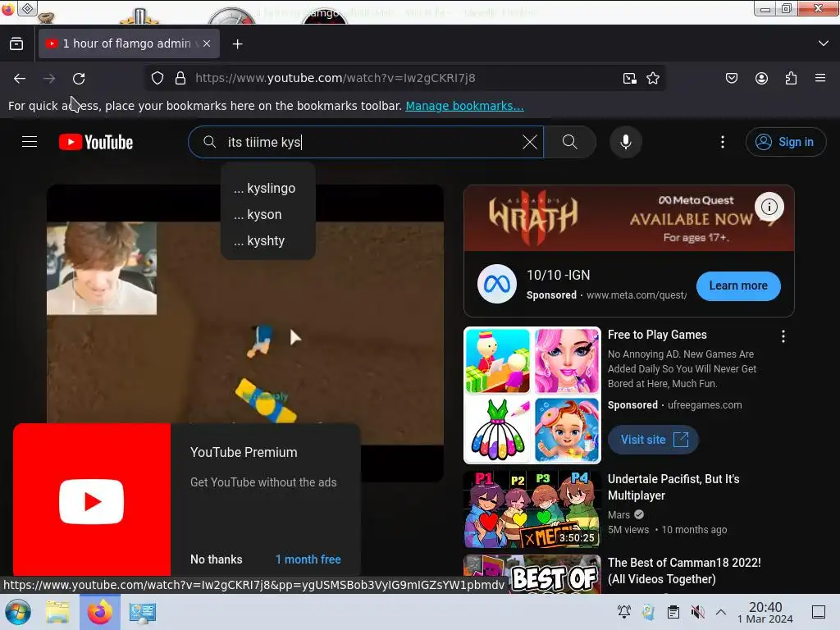Image resolution: width=840 pixels, height=630 pixels.
Task: Open Undertale Pacifist video thumbnail
Action: [x=532, y=509]
